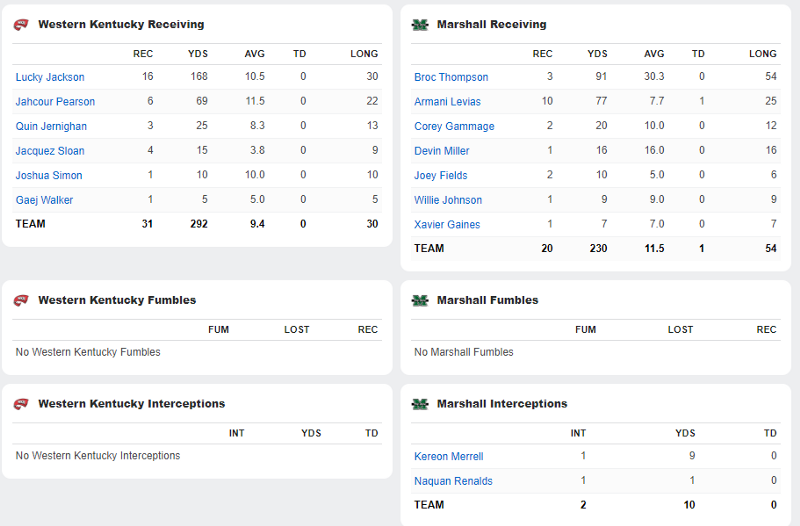Click Broc Thompson's 30.3 average value
The height and width of the screenshot is (526, 800).
click(x=654, y=77)
